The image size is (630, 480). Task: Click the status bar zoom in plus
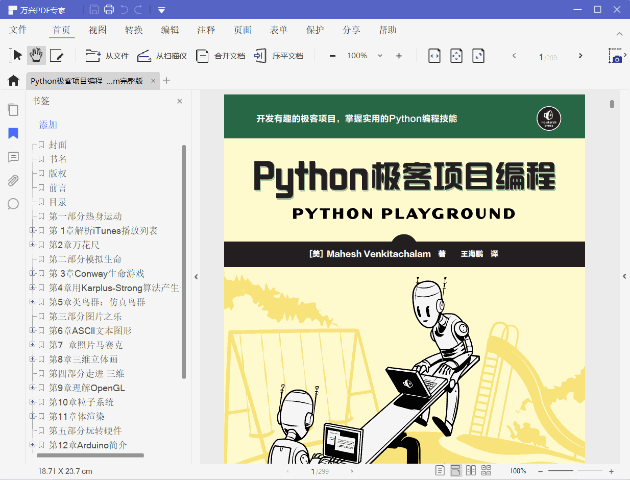coord(611,471)
